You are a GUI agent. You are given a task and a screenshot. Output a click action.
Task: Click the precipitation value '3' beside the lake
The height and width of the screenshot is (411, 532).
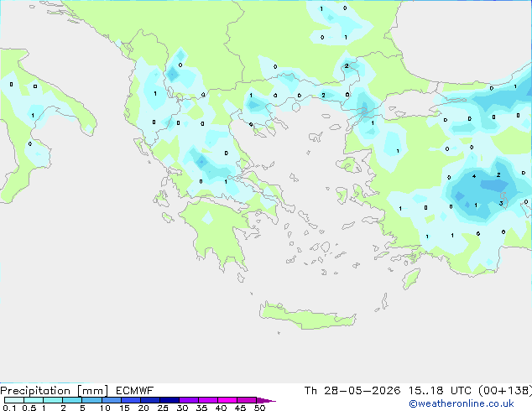(501, 204)
